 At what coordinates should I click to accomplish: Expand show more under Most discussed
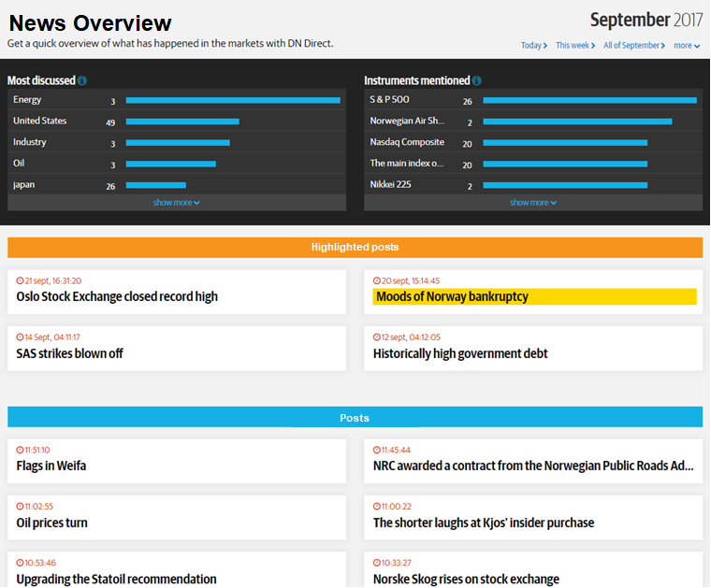point(177,203)
